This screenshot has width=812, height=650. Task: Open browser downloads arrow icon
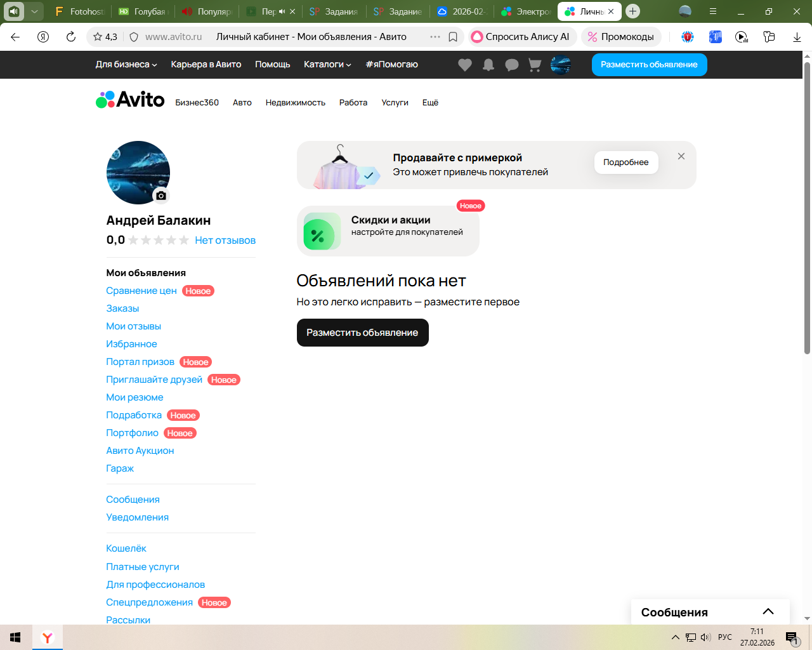click(x=797, y=37)
